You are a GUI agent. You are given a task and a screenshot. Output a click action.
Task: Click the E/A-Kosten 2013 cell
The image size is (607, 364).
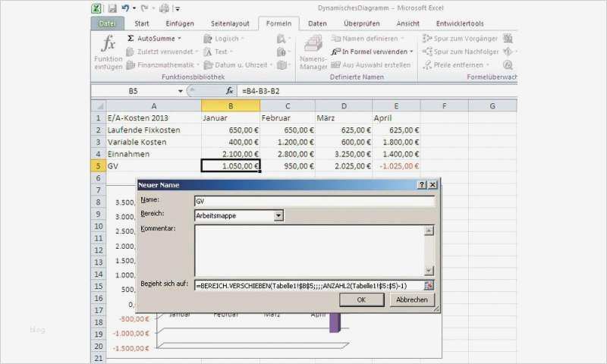coord(154,118)
